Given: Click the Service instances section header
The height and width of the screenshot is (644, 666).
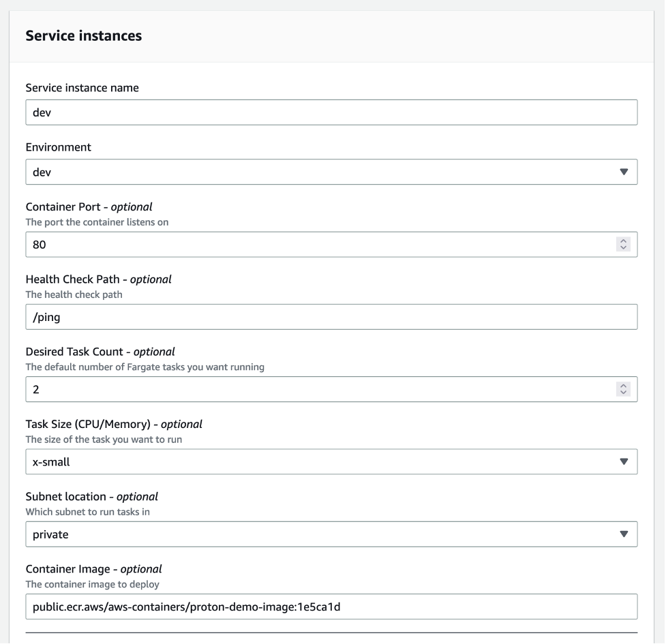Looking at the screenshot, I should tap(83, 35).
